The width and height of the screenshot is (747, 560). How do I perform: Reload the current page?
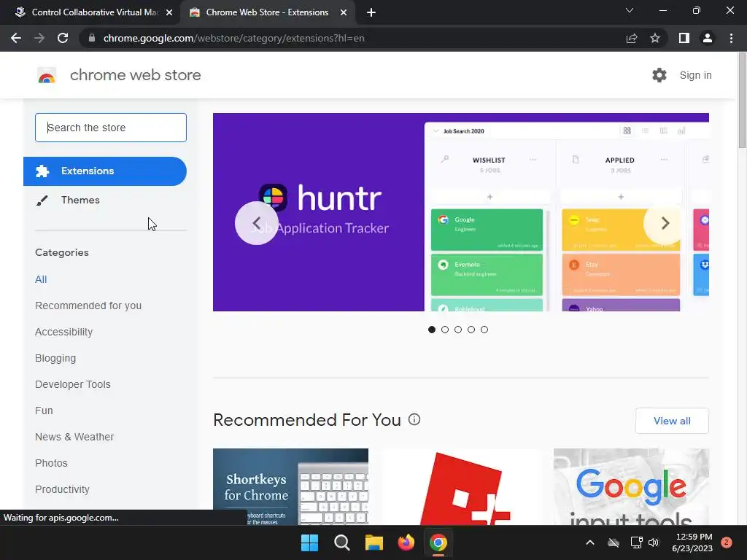tap(63, 38)
